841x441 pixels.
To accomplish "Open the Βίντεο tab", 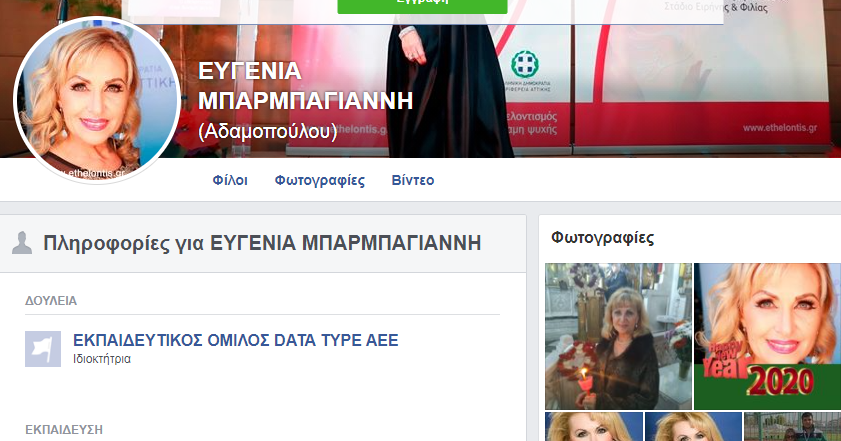I will pyautogui.click(x=412, y=180).
